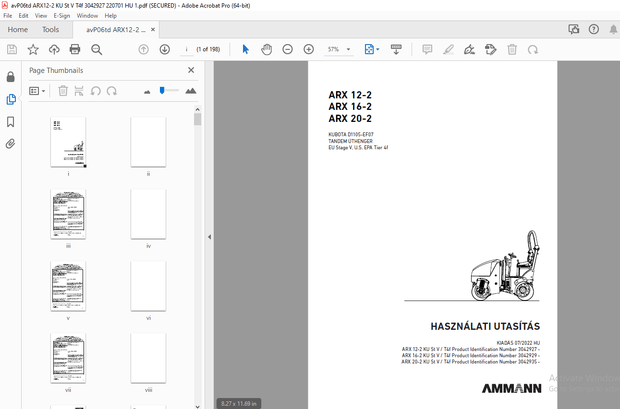
Task: Select page v thumbnail
Action: 68,286
